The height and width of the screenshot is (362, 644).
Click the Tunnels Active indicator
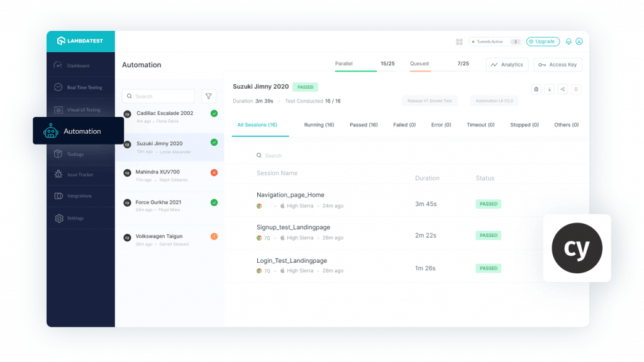click(x=494, y=41)
